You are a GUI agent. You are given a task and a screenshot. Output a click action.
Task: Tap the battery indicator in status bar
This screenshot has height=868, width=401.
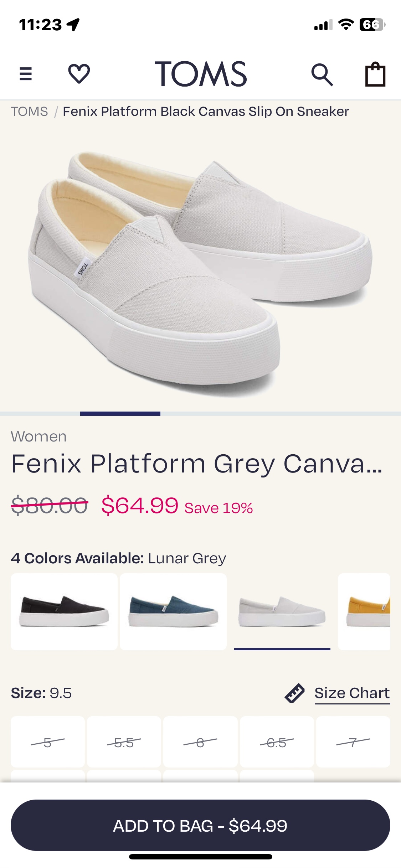(x=372, y=25)
